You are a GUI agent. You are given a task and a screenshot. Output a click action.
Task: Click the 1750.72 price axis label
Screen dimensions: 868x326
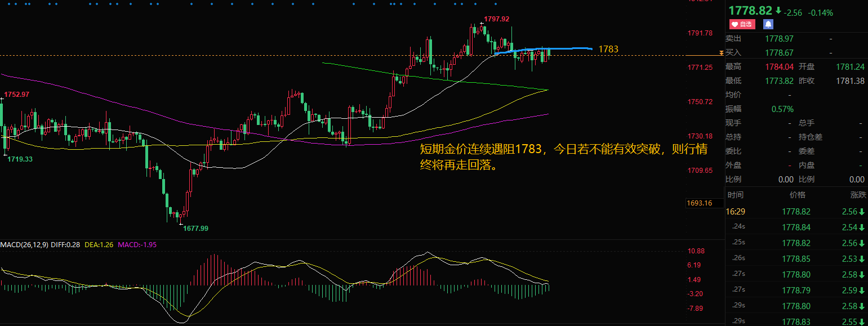point(700,101)
